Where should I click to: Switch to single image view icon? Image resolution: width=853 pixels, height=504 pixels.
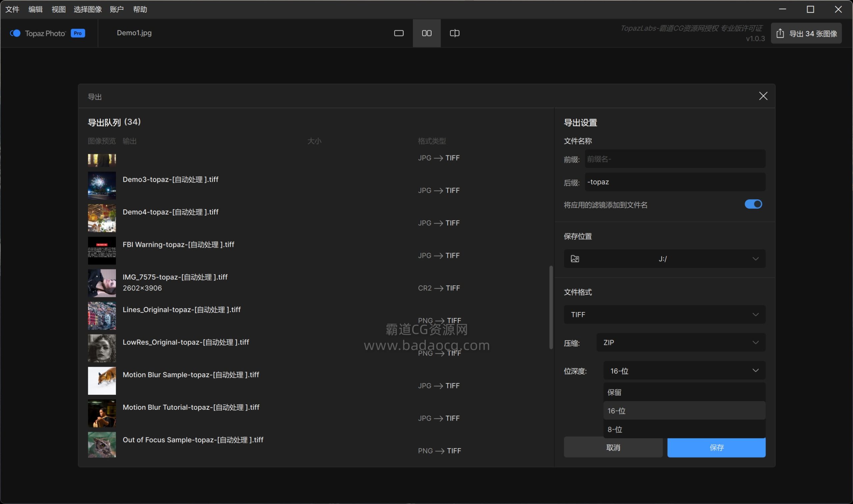coord(399,33)
